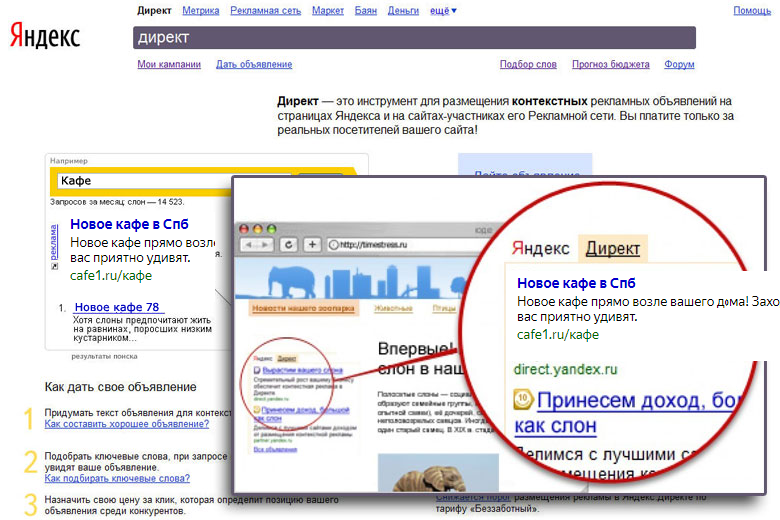The image size is (780, 520).
Task: Click the Яндекс logo in magnified circle
Action: pyautogui.click(x=540, y=248)
